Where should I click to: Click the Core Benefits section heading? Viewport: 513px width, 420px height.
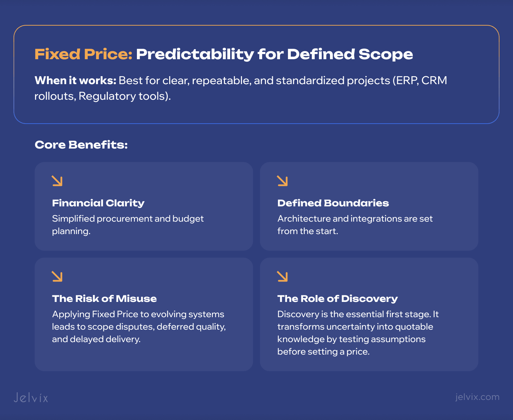tap(81, 145)
